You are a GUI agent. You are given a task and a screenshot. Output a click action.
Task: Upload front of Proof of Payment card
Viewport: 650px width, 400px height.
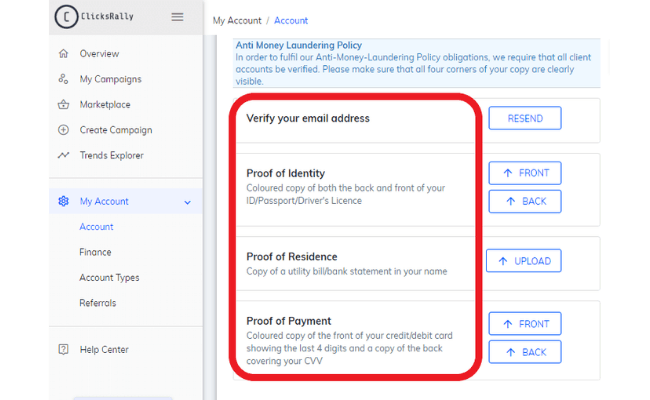pos(525,324)
